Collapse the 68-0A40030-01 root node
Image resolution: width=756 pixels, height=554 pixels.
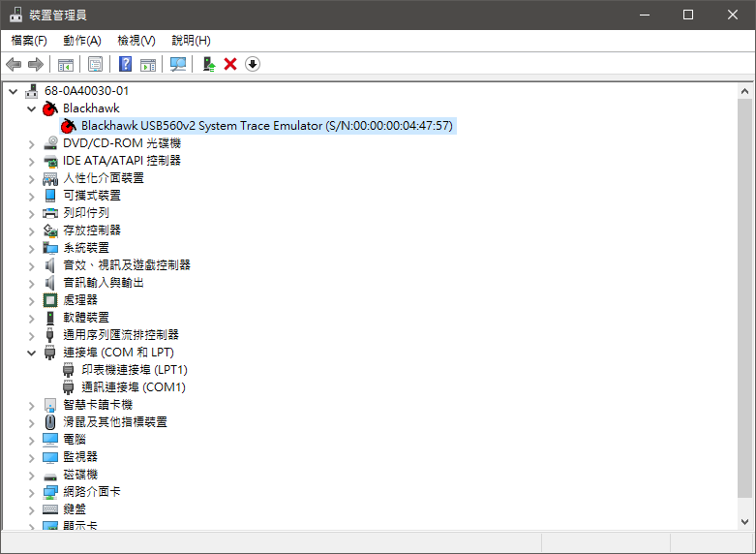[x=14, y=91]
